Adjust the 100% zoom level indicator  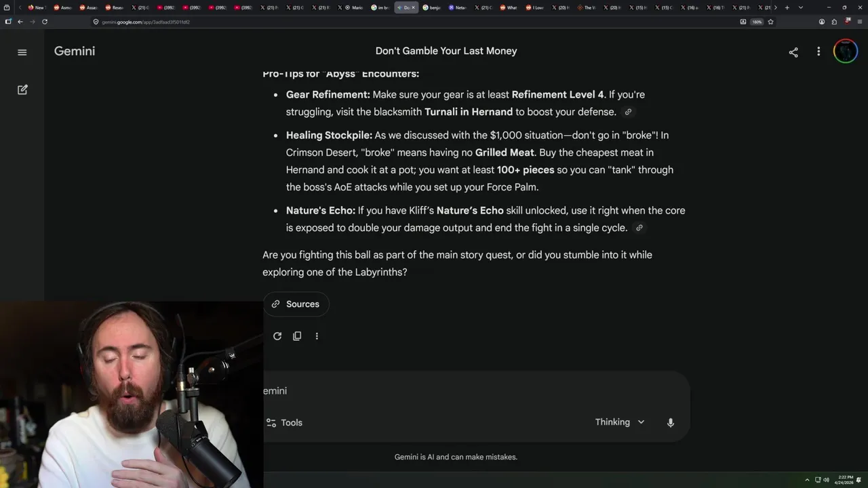tap(757, 22)
